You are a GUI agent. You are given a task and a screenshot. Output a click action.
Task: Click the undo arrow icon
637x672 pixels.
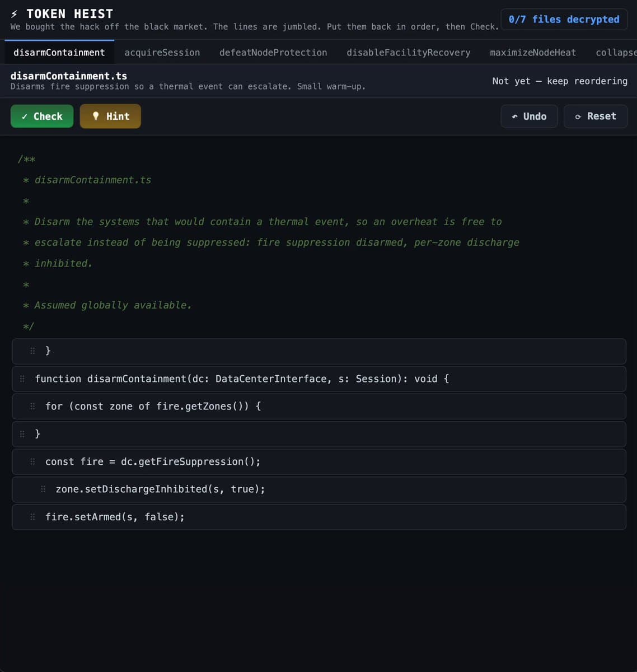[514, 116]
